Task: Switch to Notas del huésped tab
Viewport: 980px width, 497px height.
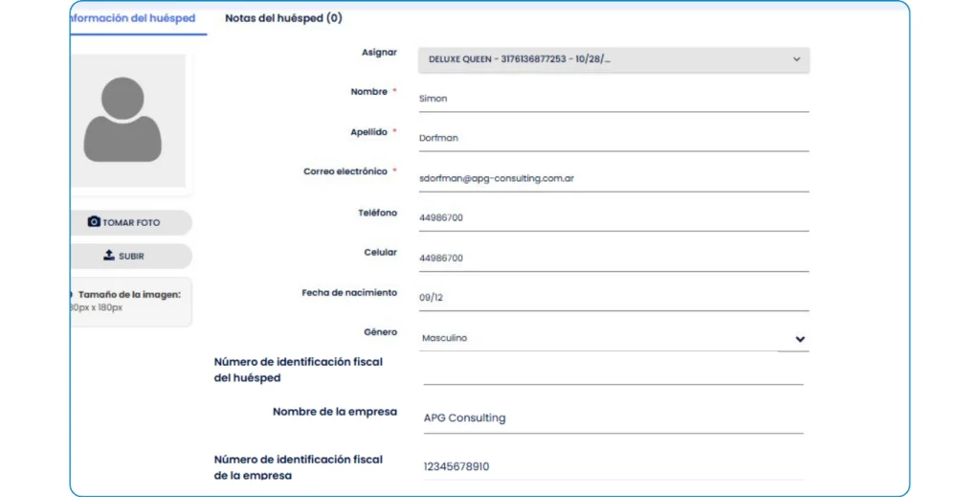Action: point(283,18)
